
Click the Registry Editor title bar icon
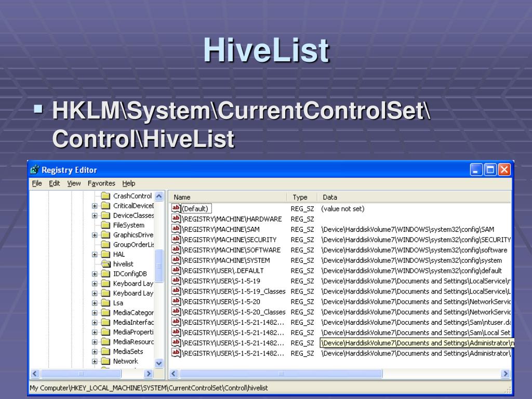[35, 169]
